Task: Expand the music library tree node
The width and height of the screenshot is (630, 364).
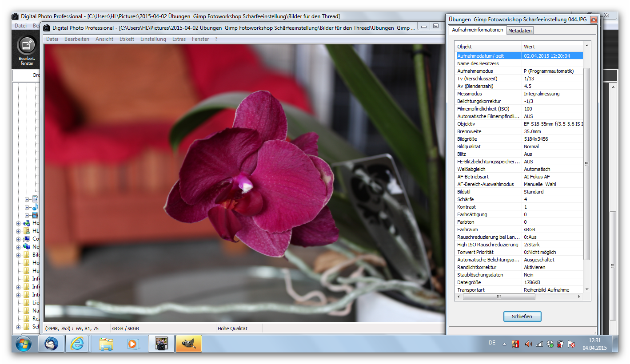Action: tap(27, 207)
